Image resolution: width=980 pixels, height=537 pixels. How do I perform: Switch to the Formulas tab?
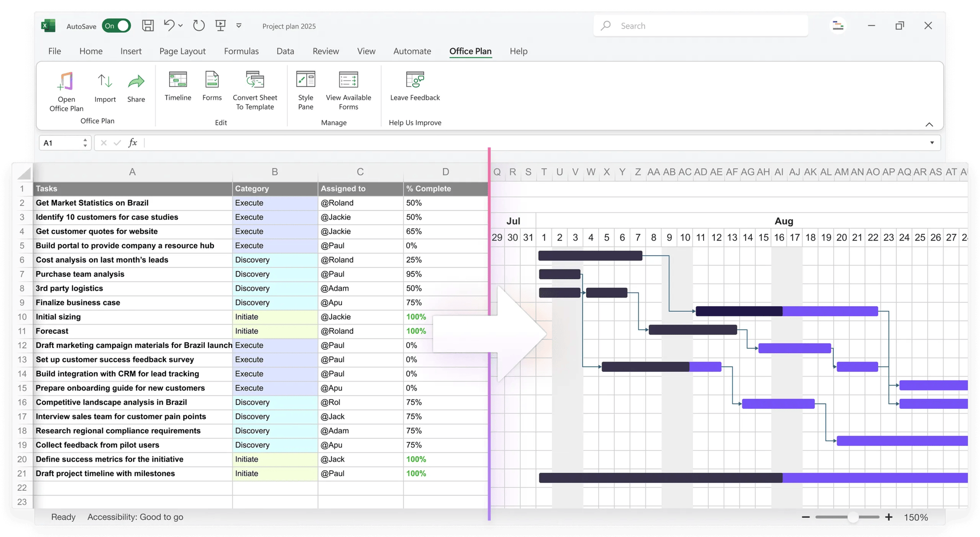coord(241,51)
